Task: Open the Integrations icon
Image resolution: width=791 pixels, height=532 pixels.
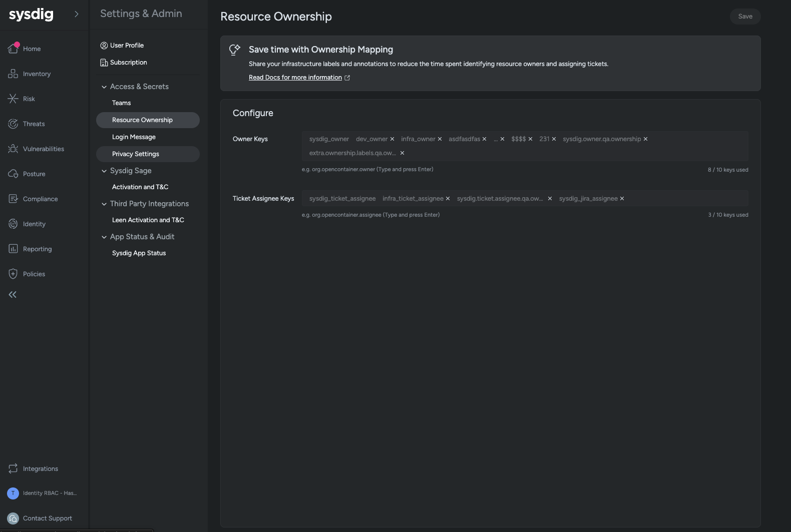Action: [x=13, y=468]
